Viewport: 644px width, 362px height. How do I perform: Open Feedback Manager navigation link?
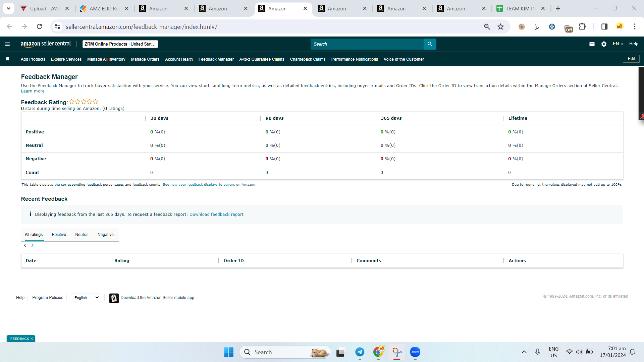(216, 59)
